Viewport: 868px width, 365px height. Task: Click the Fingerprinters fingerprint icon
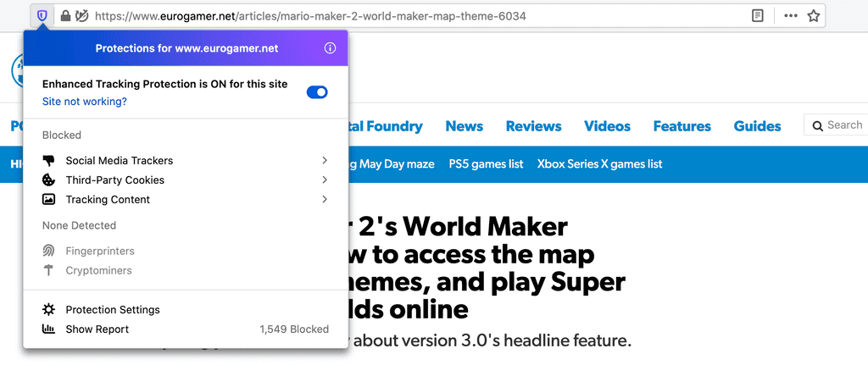(48, 251)
